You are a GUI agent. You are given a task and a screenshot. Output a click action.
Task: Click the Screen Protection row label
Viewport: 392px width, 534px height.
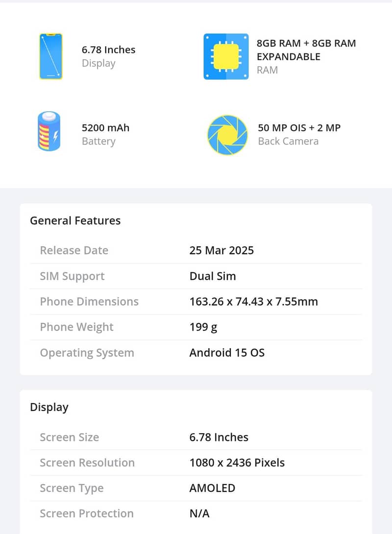pyautogui.click(x=87, y=514)
